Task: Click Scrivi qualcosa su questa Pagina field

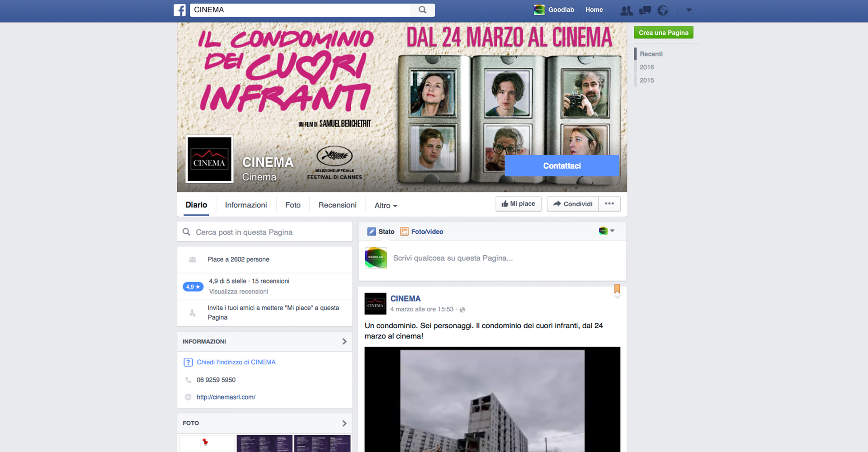Action: 453,258
